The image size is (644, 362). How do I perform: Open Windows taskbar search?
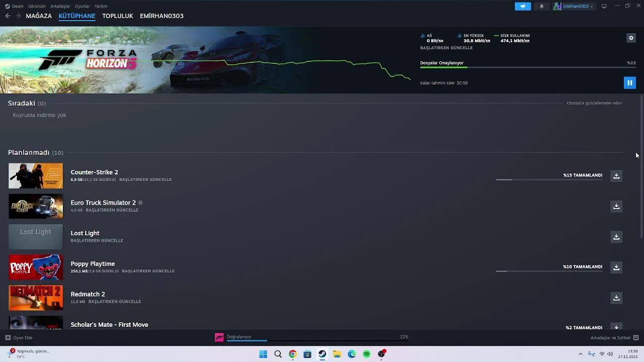[x=278, y=354]
